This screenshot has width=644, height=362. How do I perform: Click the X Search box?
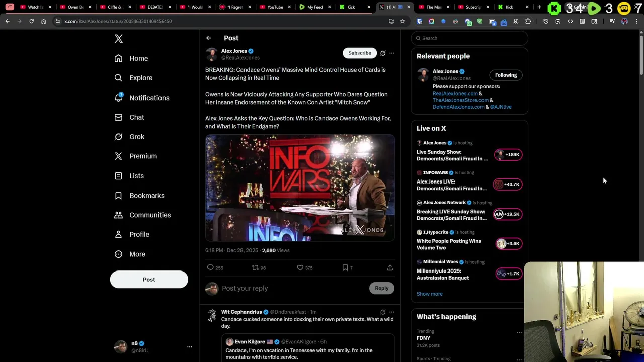click(x=469, y=38)
